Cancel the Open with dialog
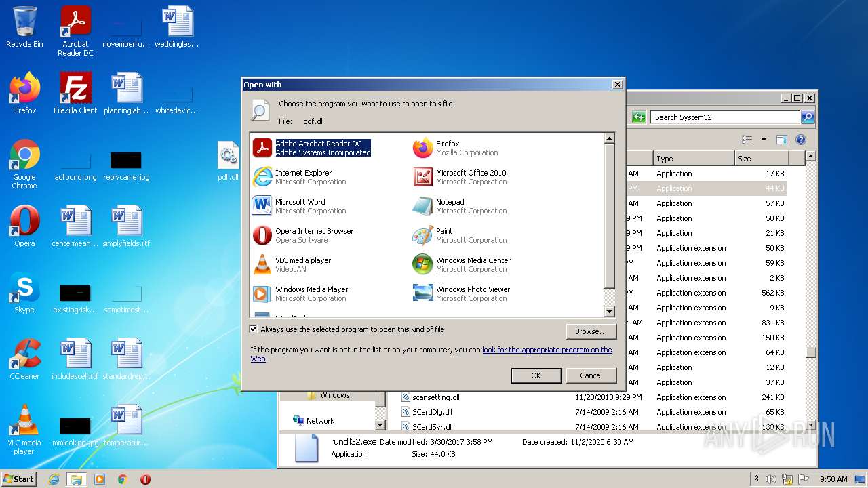Image resolution: width=868 pixels, height=488 pixels. coord(591,375)
